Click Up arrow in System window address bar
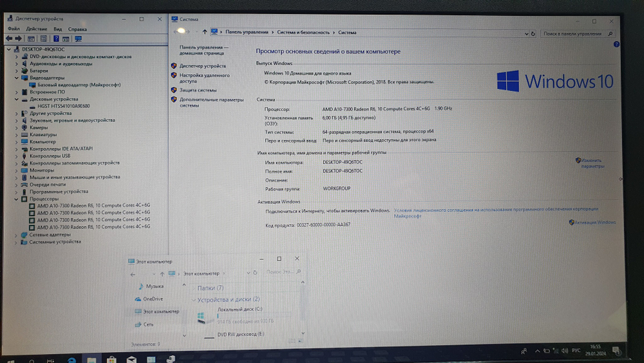This screenshot has height=363, width=644. click(x=205, y=32)
